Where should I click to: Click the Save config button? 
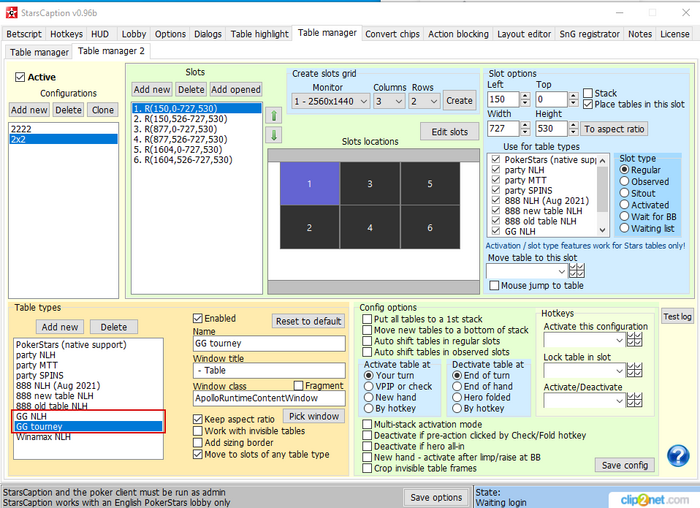[625, 465]
